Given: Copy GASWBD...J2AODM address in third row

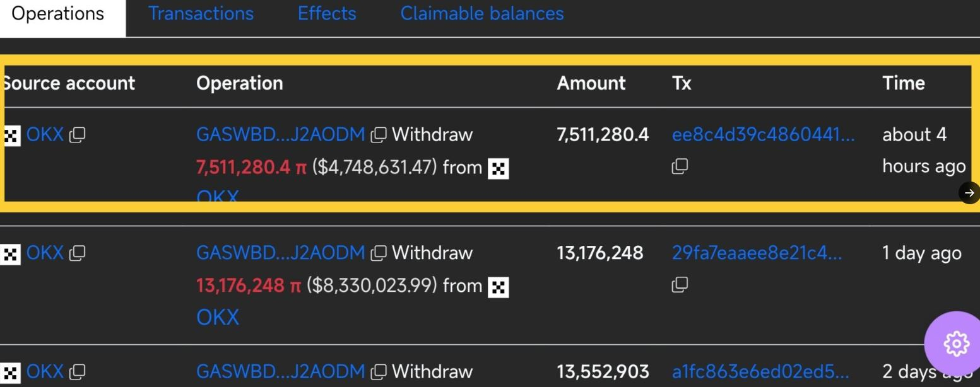Looking at the screenshot, I should coord(379,372).
